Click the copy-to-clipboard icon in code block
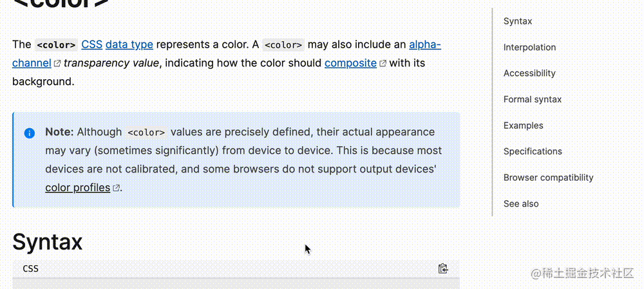This screenshot has width=644, height=289. point(443,268)
